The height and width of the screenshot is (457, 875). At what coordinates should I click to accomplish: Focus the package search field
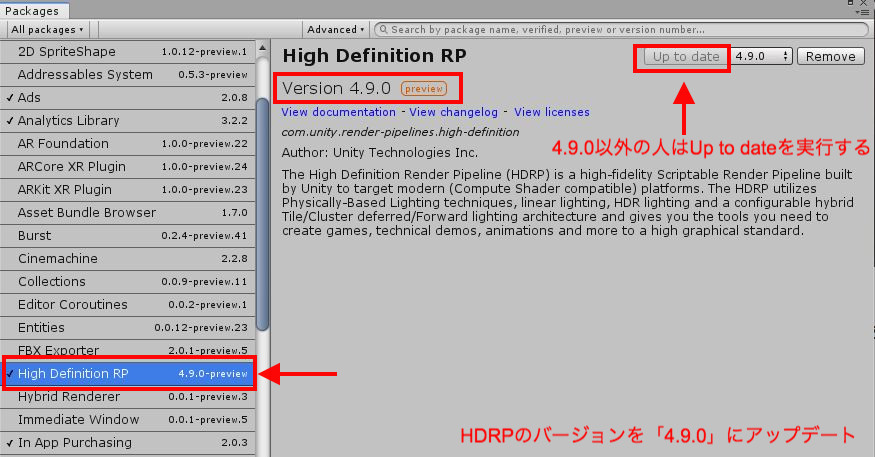(x=621, y=30)
